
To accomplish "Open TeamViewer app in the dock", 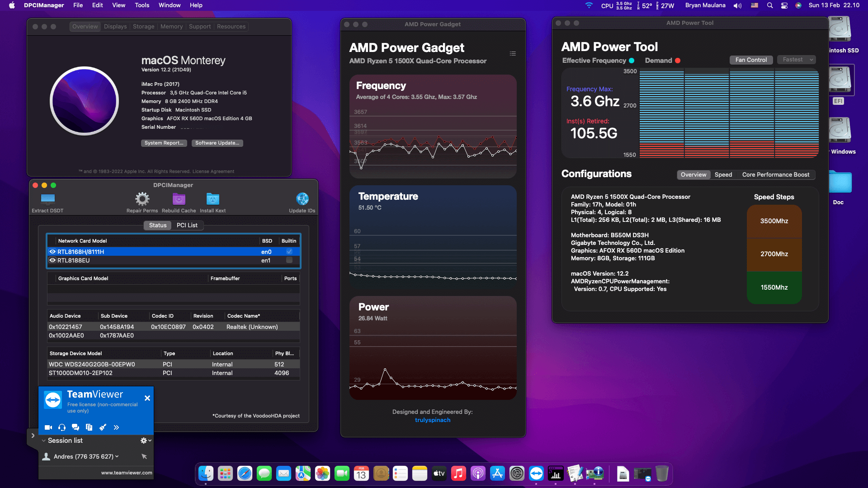I will coord(536,474).
